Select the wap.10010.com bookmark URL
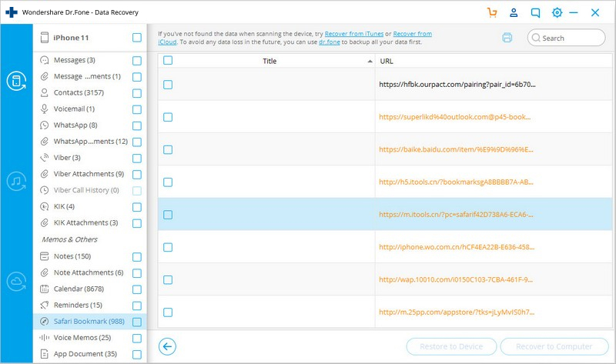Viewport: 616px width, 364px height. 456,280
